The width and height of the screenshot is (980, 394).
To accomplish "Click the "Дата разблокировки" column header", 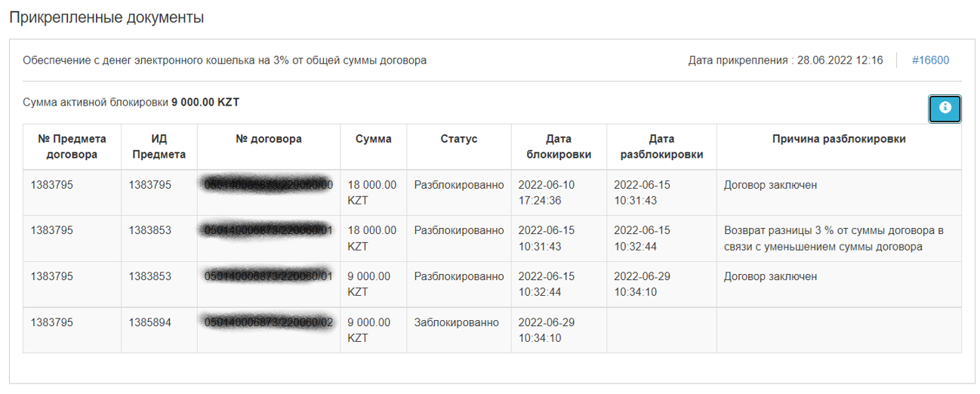I will tap(661, 146).
